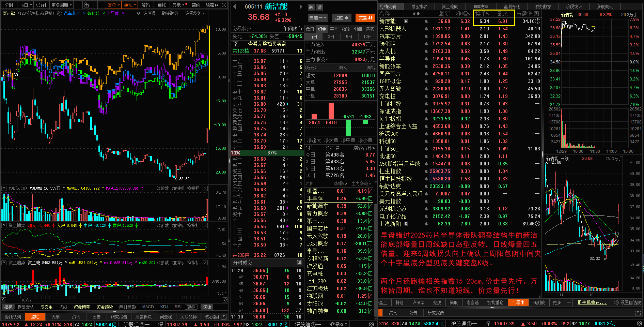Screen dimensions: 644x327
Task: Open the 增仓排名 tab
Action: coord(419,6)
